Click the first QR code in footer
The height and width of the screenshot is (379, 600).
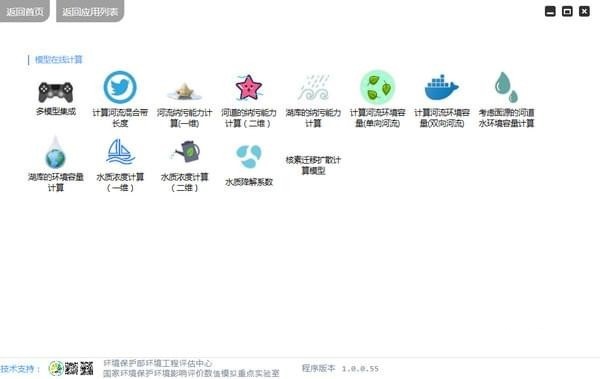click(72, 368)
